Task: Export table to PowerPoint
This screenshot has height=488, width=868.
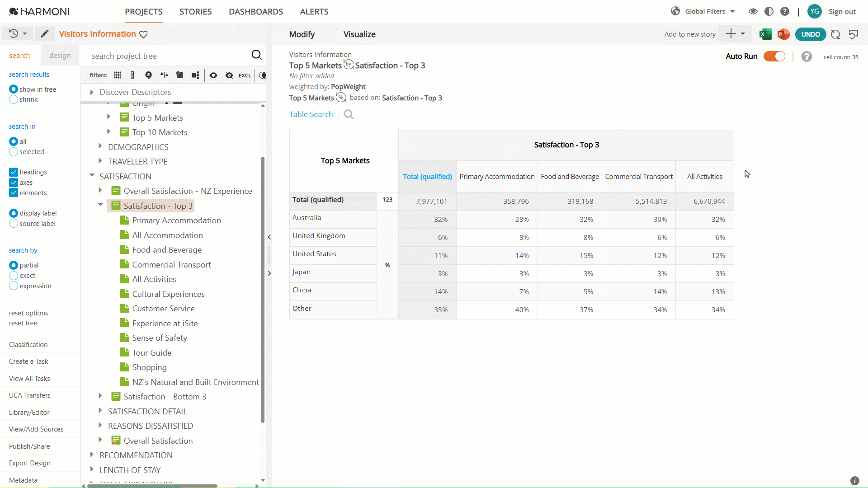Action: pyautogui.click(x=783, y=34)
